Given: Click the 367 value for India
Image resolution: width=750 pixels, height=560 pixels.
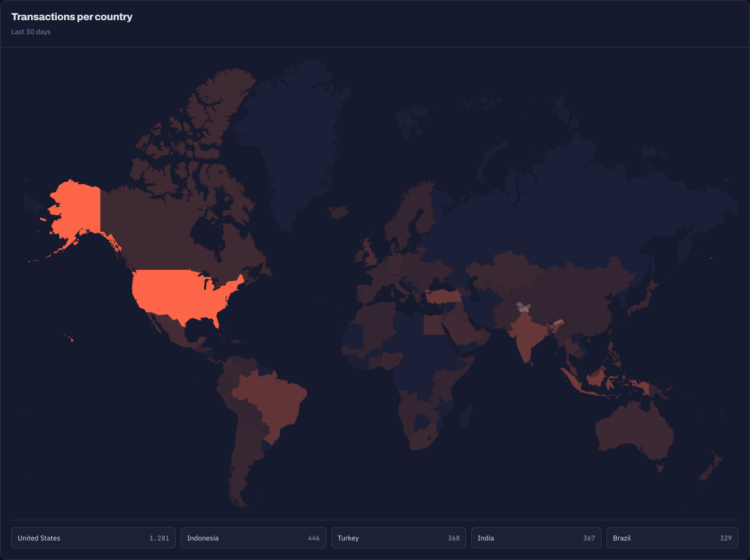Looking at the screenshot, I should pos(589,538).
